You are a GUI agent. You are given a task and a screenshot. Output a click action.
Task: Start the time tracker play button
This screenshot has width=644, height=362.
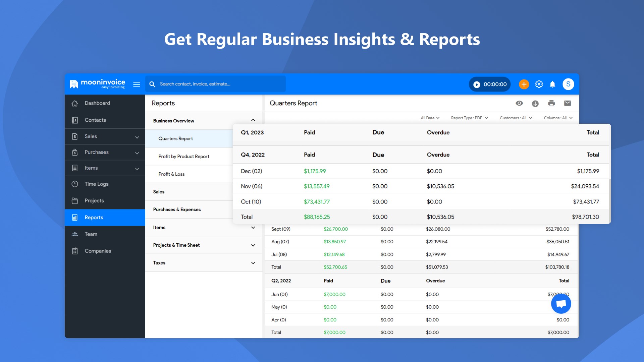click(477, 84)
